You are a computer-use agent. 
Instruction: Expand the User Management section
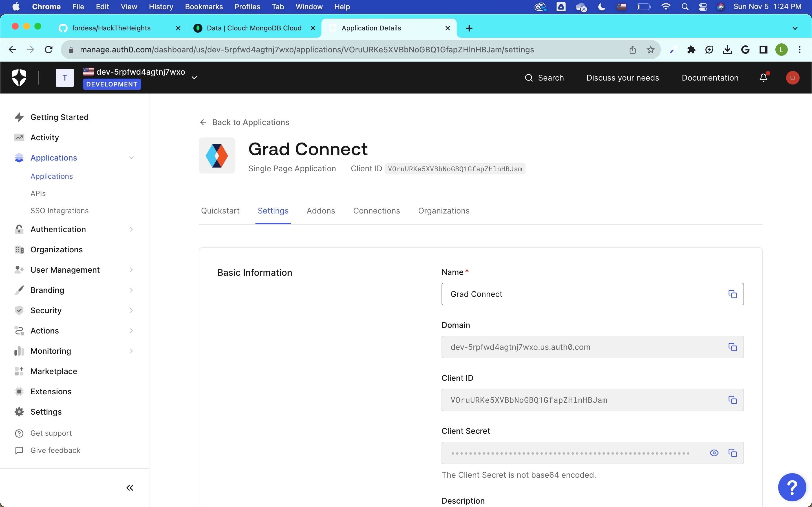click(65, 270)
